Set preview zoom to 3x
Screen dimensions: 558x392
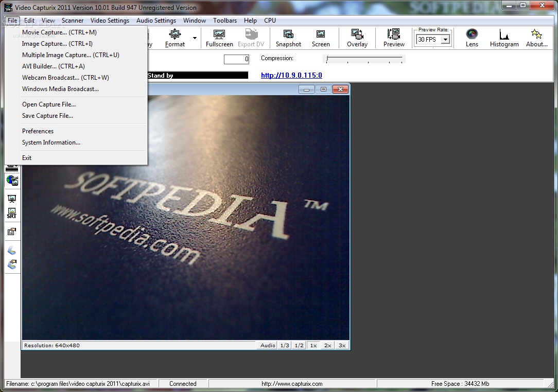pos(342,345)
